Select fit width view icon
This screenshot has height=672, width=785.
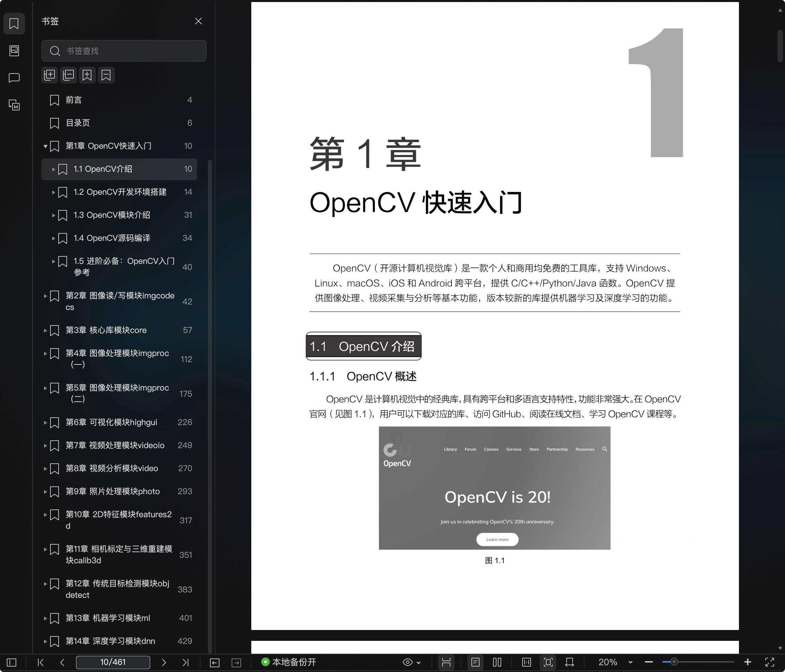(x=569, y=662)
